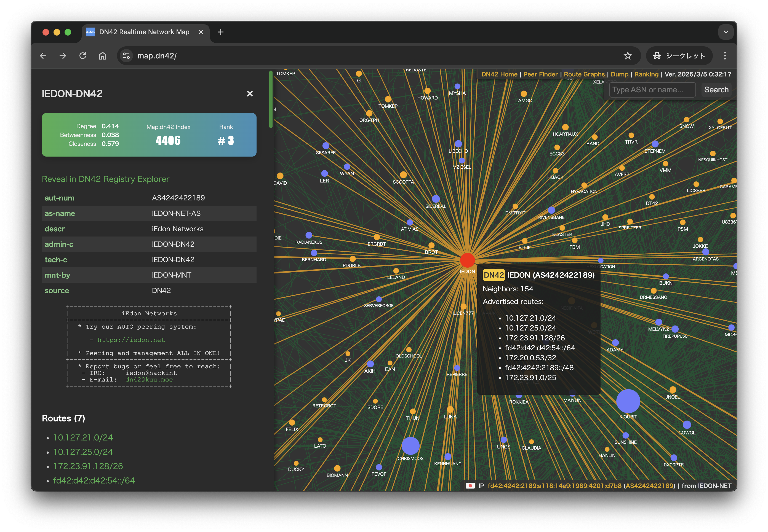768x532 pixels.
Task: View site information icon in address bar
Action: [x=126, y=56]
